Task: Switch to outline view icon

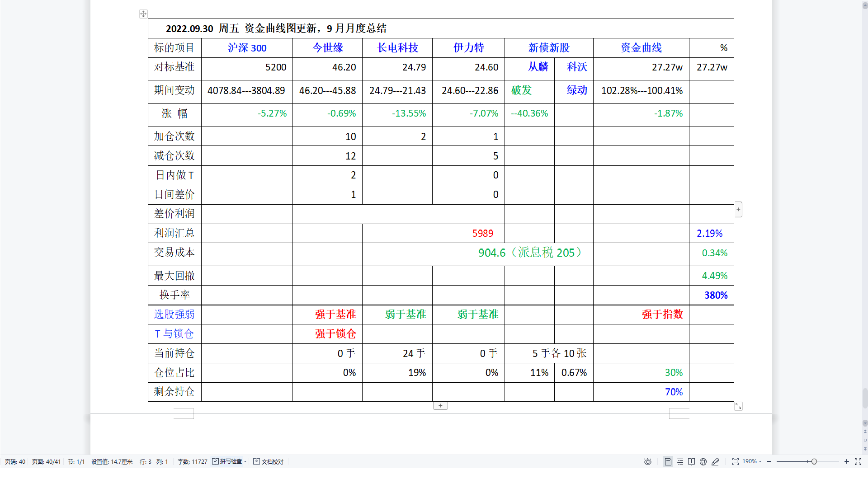Action: click(679, 462)
